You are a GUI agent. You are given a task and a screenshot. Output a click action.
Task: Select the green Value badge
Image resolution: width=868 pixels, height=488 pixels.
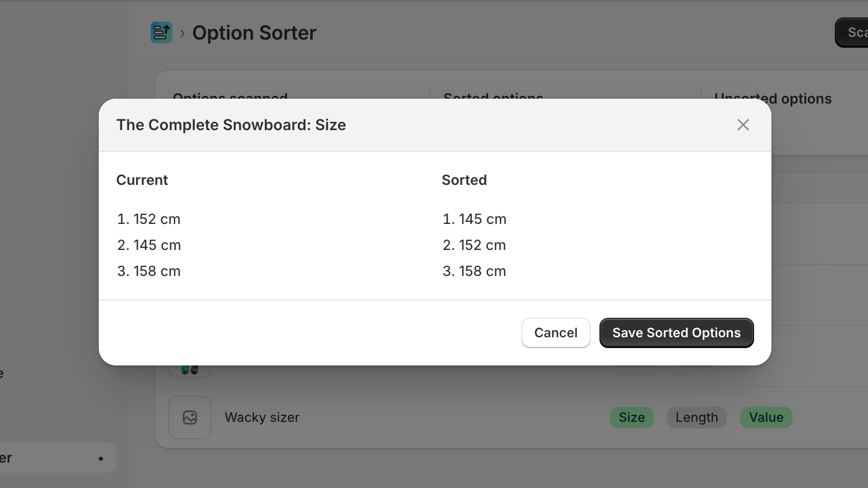[766, 418]
